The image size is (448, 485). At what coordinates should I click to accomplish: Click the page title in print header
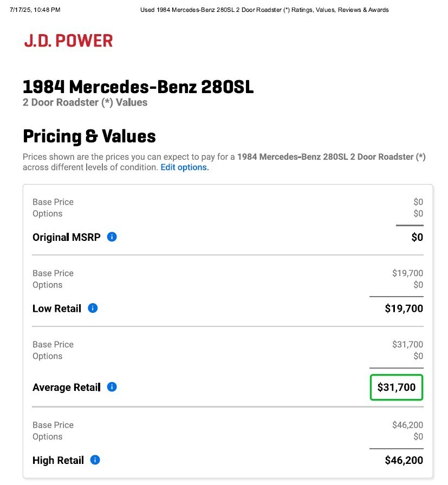[264, 10]
